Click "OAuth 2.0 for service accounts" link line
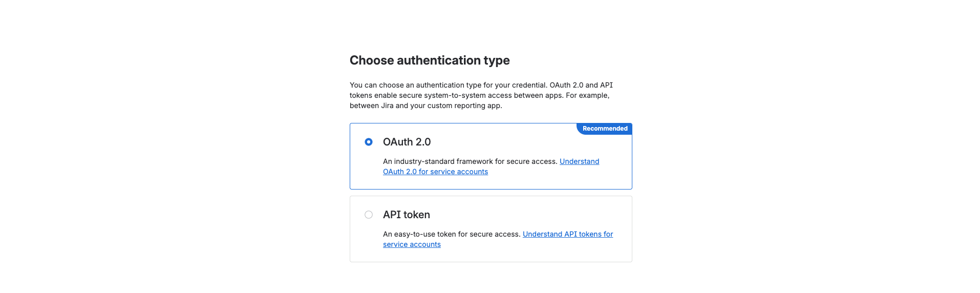 pyautogui.click(x=435, y=172)
